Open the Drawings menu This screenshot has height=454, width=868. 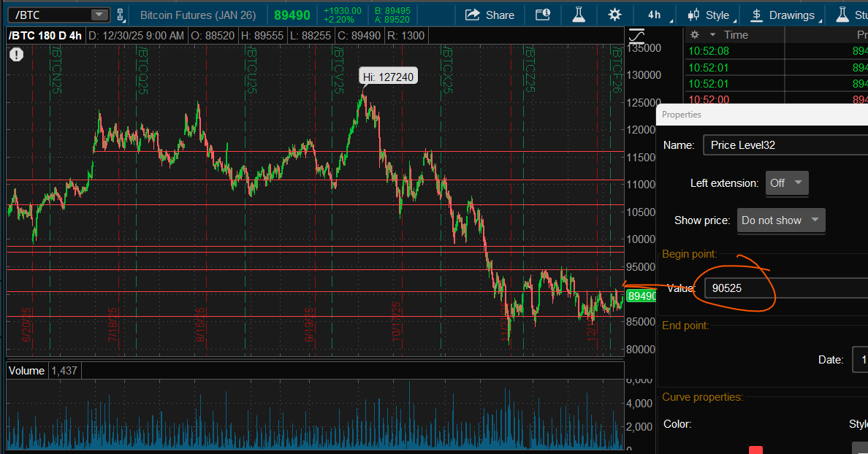[784, 15]
